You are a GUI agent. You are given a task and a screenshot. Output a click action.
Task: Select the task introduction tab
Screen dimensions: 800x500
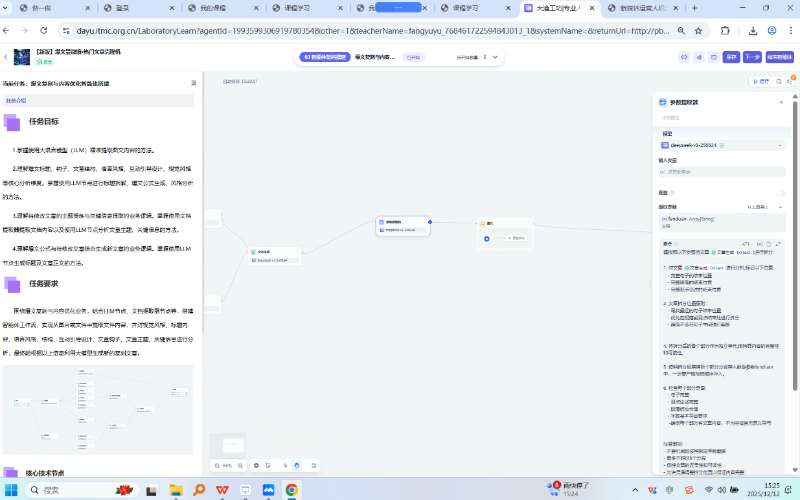pos(17,101)
